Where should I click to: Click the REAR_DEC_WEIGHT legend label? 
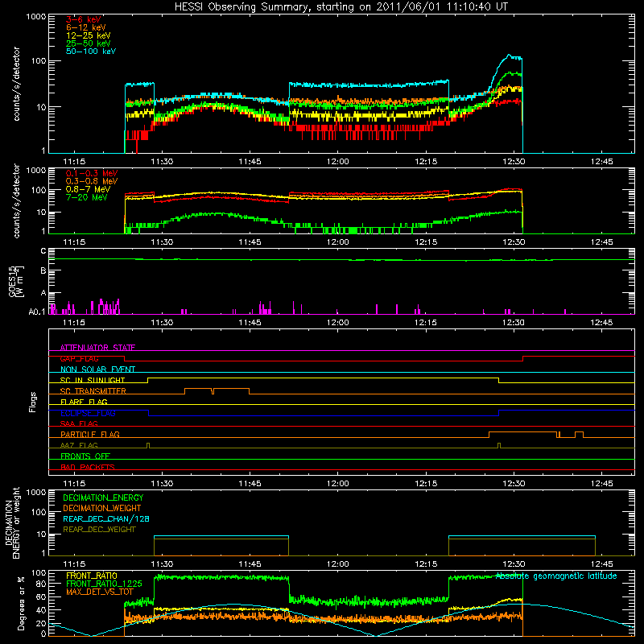click(x=99, y=530)
